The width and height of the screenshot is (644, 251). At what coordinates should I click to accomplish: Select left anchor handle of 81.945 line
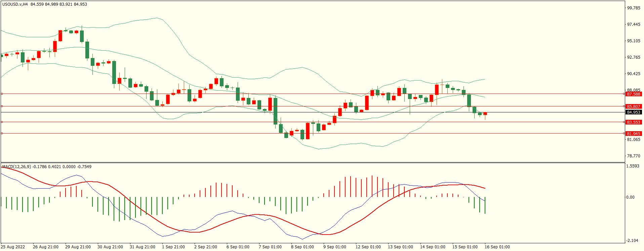[x=2, y=134]
